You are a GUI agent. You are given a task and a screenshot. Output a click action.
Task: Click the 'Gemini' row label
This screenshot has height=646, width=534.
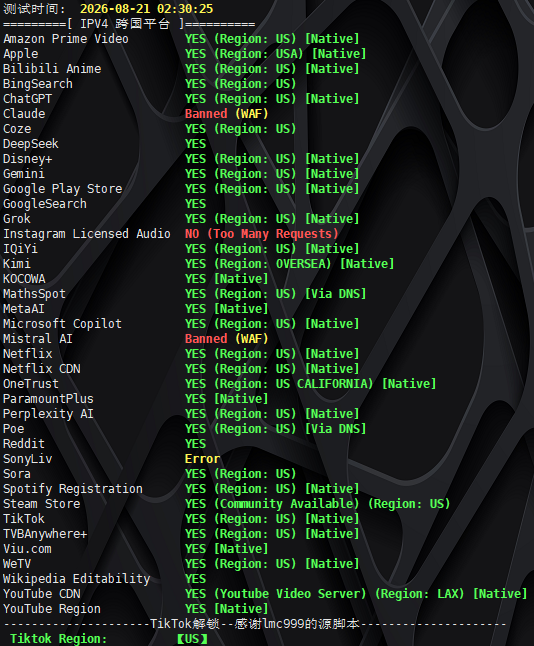pyautogui.click(x=24, y=174)
